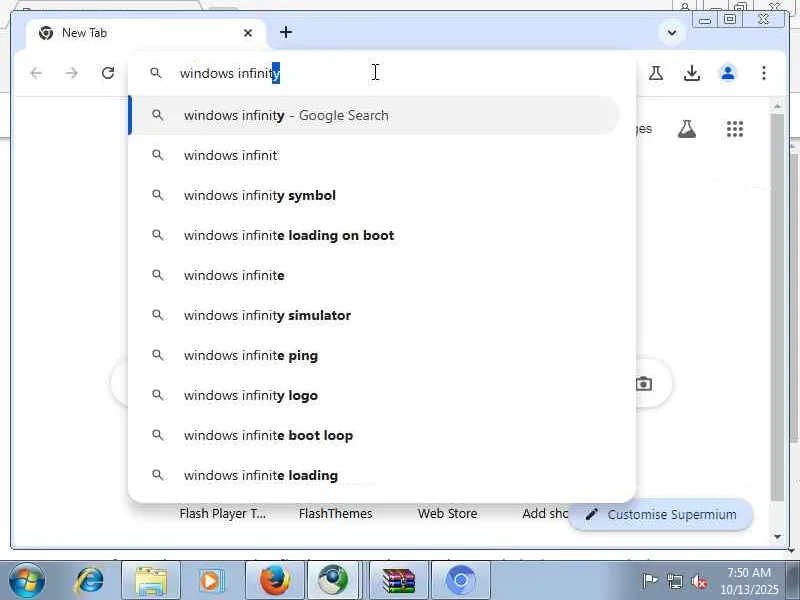The image size is (800, 600).
Task: Click the page vertical scrollbar
Action: (x=777, y=306)
